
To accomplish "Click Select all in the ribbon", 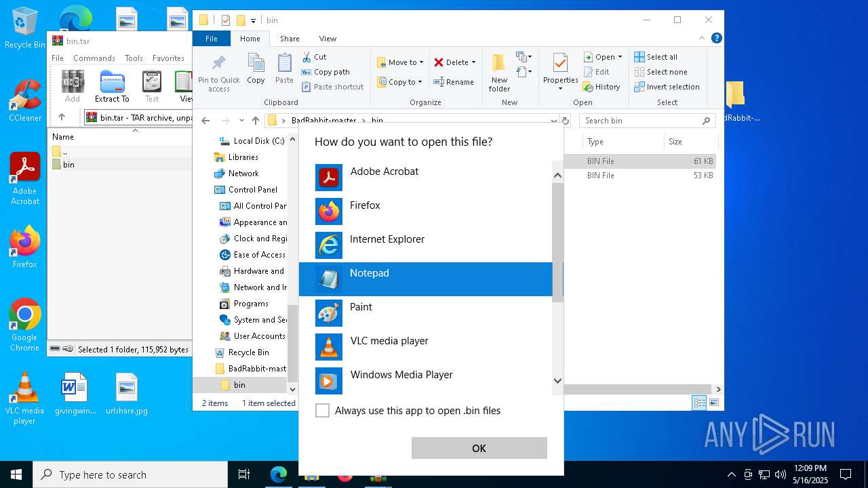I will click(x=656, y=57).
